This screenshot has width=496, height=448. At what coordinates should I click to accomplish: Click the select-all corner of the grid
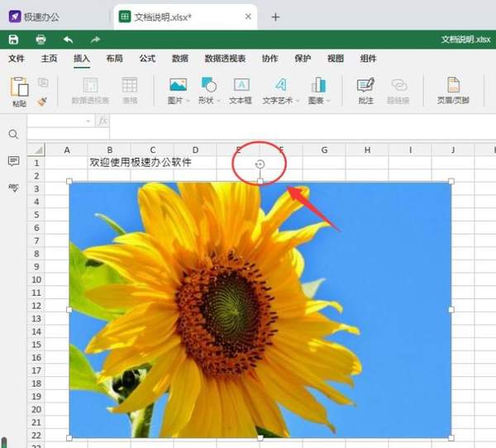(x=36, y=150)
